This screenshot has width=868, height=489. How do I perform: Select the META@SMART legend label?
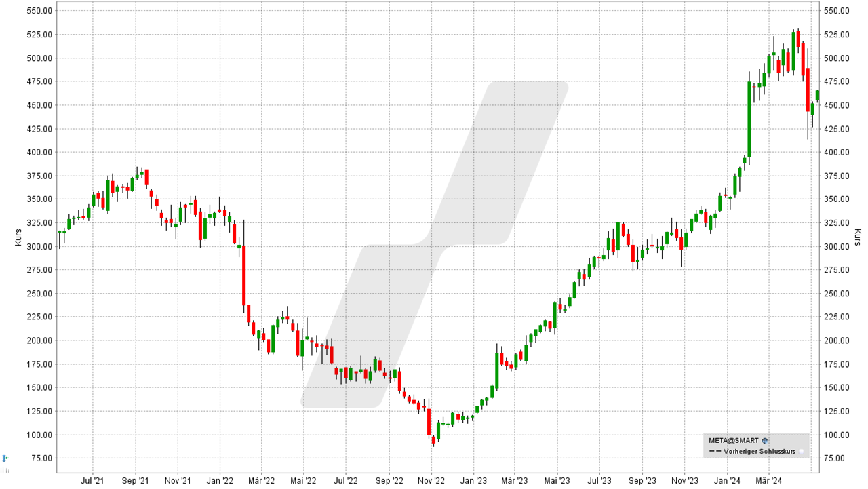click(734, 441)
